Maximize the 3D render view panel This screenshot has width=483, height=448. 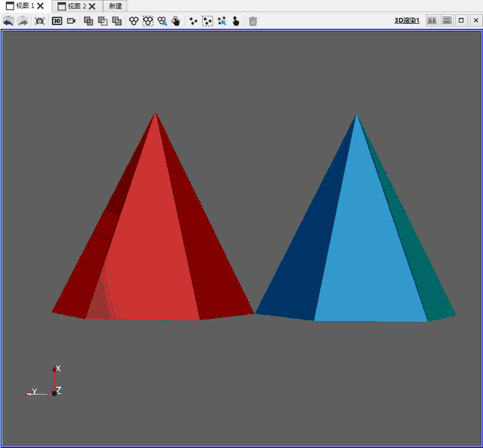point(461,20)
